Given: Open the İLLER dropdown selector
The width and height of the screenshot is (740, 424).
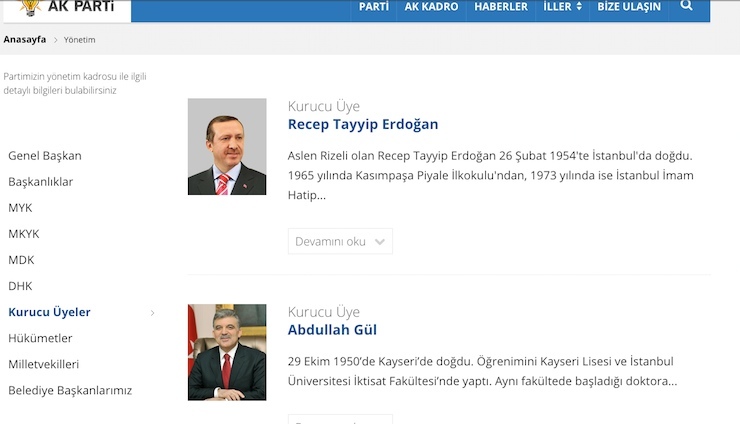Looking at the screenshot, I should coord(563,7).
